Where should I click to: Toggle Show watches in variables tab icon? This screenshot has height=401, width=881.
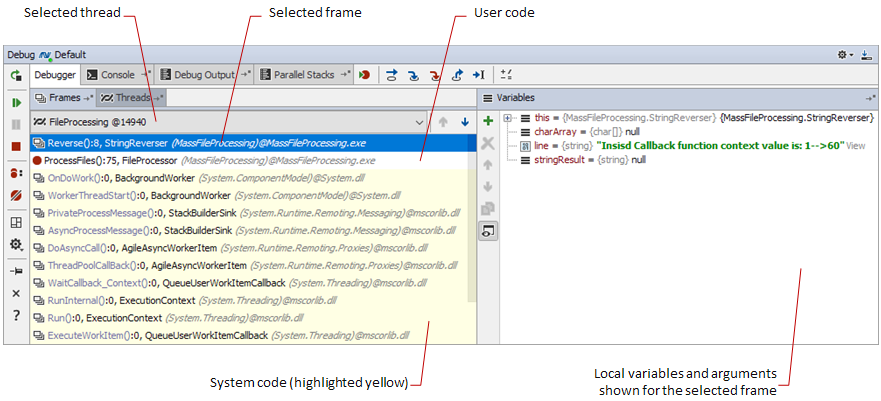(488, 231)
